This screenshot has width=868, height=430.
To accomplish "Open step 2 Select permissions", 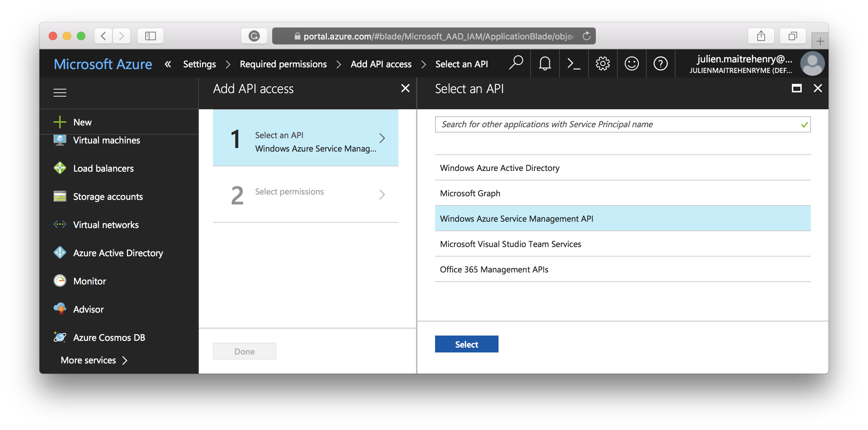I will pyautogui.click(x=306, y=194).
